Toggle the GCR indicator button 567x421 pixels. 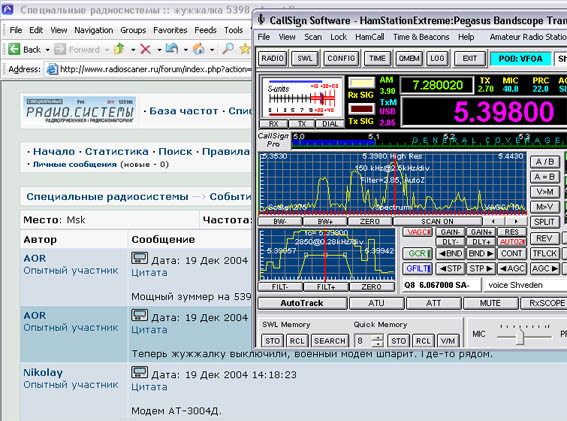(417, 253)
